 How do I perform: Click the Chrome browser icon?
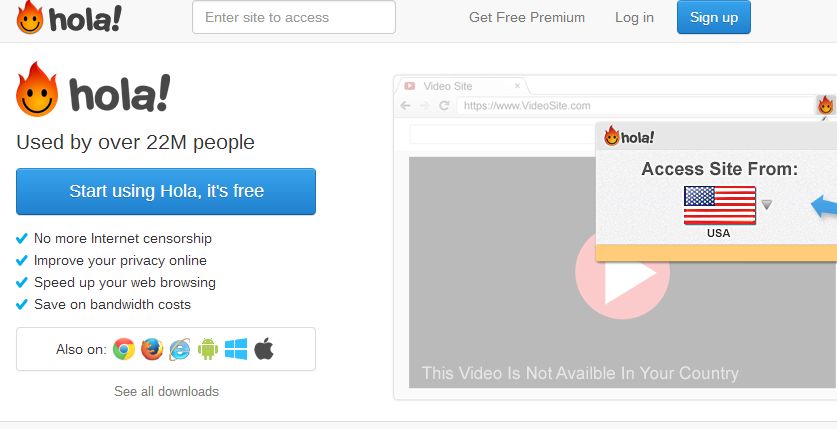point(124,349)
